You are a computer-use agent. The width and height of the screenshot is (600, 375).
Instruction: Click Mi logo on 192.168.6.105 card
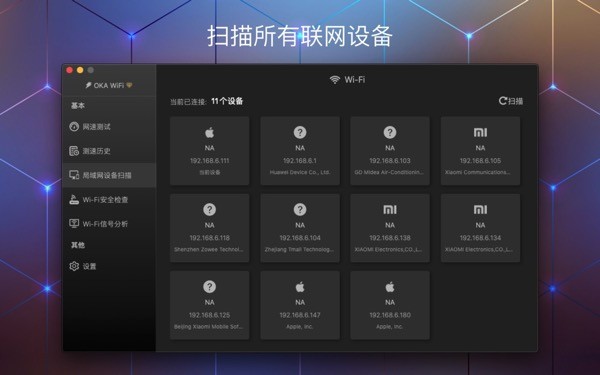[x=480, y=132]
